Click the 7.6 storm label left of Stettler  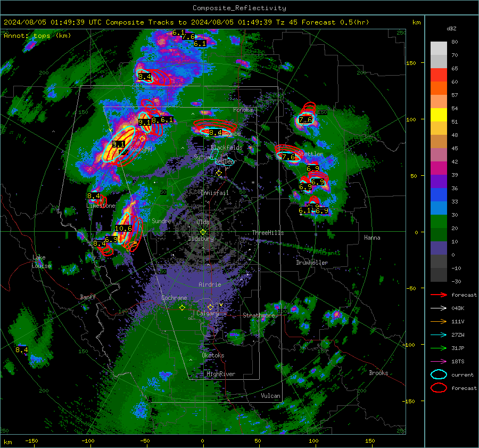[x=288, y=157]
